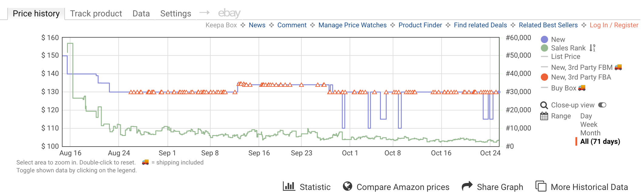Click the Share Graph arrow icon
The height and width of the screenshot is (193, 644).
(467, 186)
